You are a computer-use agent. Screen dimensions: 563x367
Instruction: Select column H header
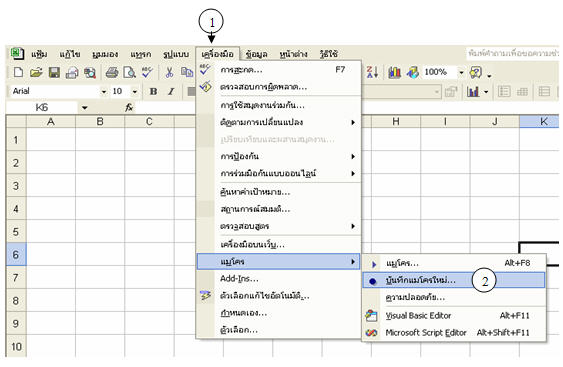pyautogui.click(x=396, y=122)
